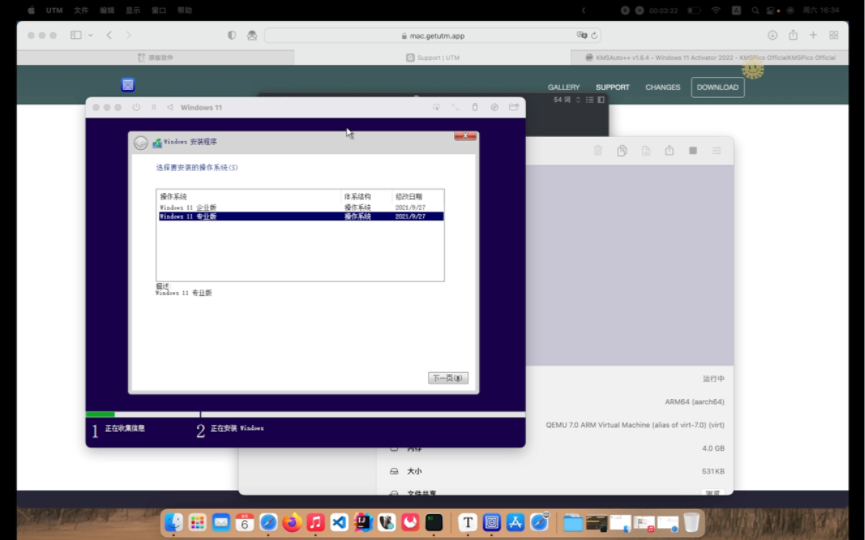Open the USB devices icon in VM toolbar

pyautogui.click(x=475, y=107)
